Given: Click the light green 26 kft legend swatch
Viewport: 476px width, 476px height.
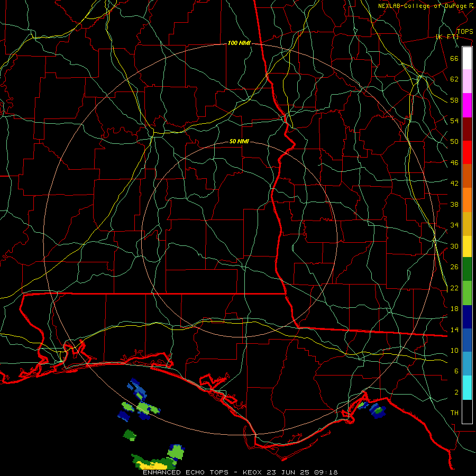Looking at the screenshot, I should (x=467, y=293).
